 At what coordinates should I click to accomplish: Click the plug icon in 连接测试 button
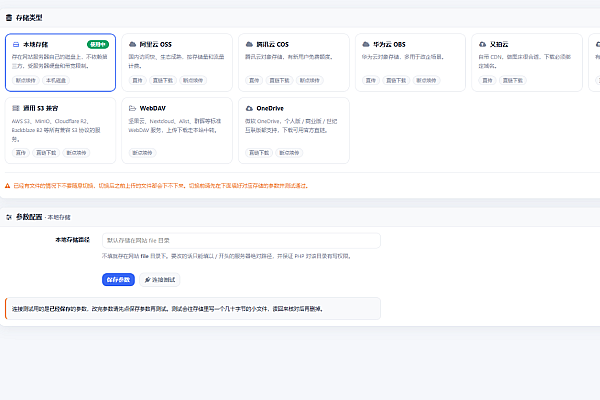(147, 280)
